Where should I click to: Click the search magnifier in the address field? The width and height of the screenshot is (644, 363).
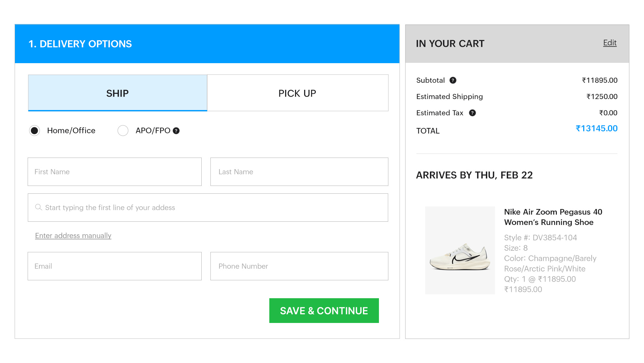point(38,207)
